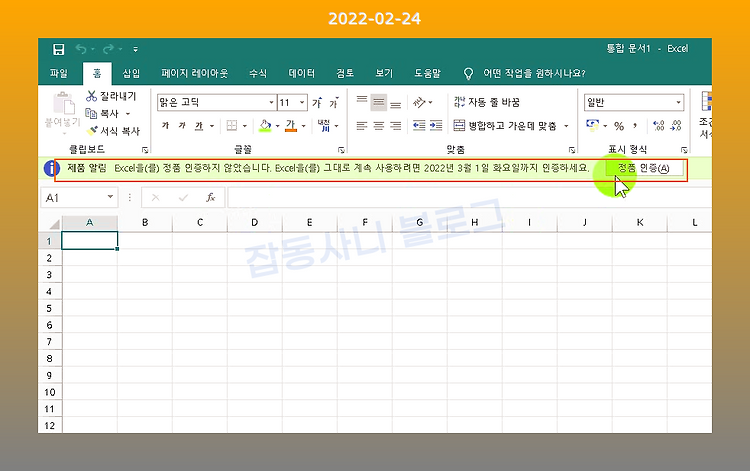The image size is (750, 471).
Task: Toggle center horizontal align icon
Action: [378, 126]
